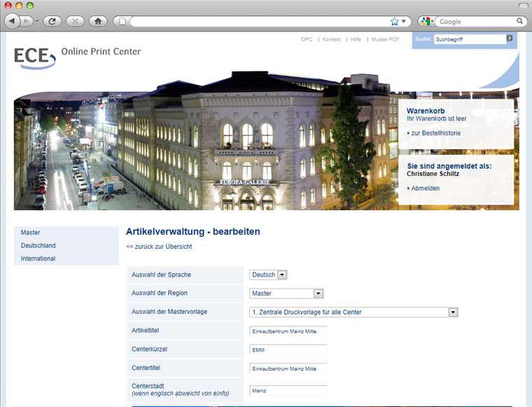Open the Auswahl der Sprache dropdown
Screen dimensions: 532x407
click(x=282, y=275)
